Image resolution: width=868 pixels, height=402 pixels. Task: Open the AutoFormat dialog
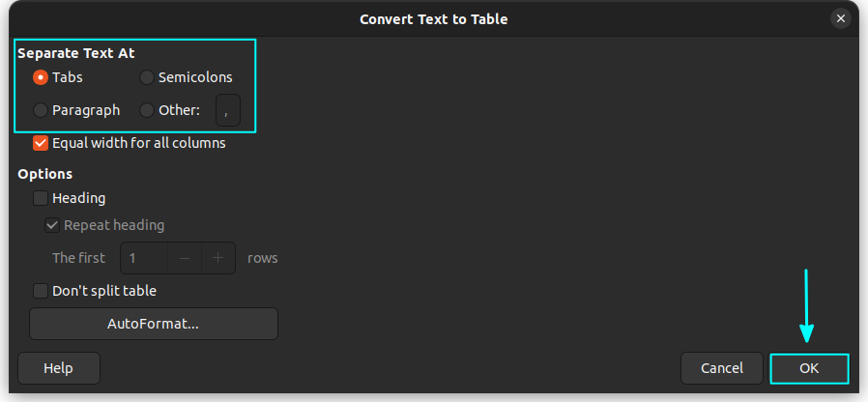click(x=154, y=324)
